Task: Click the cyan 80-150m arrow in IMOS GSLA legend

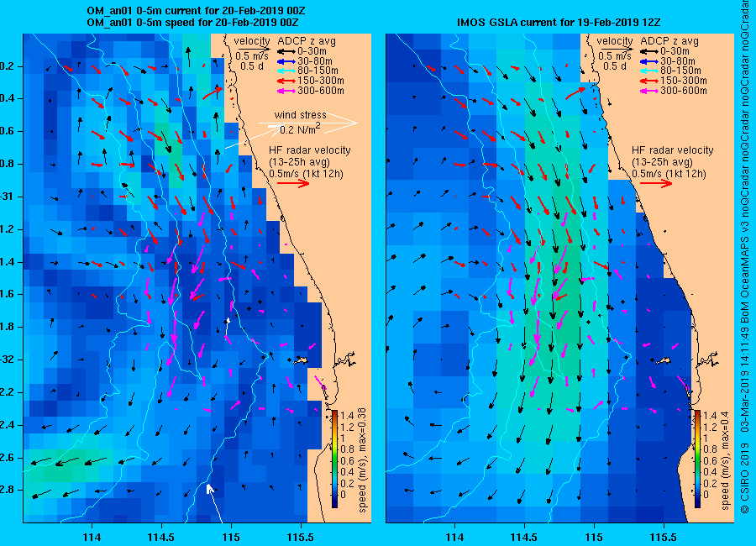Action: point(649,71)
